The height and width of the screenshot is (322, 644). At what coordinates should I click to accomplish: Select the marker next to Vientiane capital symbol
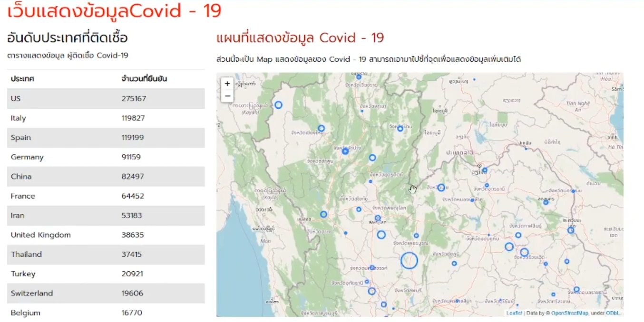(x=485, y=170)
